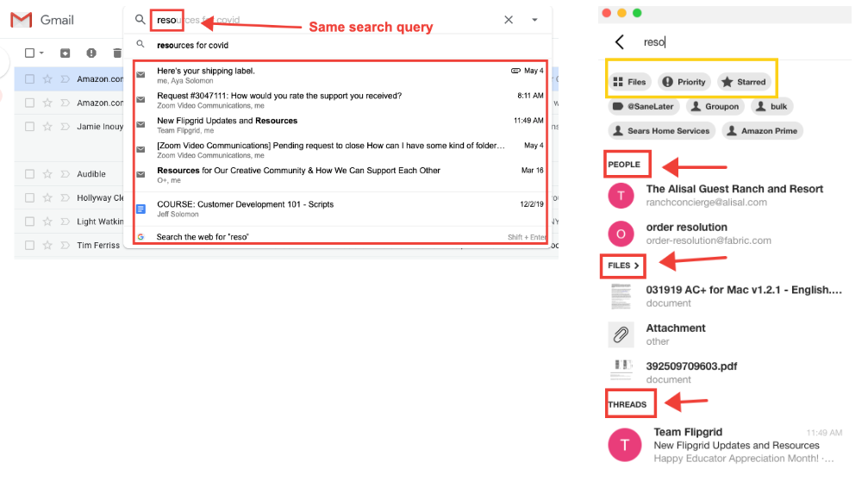The width and height of the screenshot is (868, 481).
Task: Click the Report spam icon
Action: 91,53
